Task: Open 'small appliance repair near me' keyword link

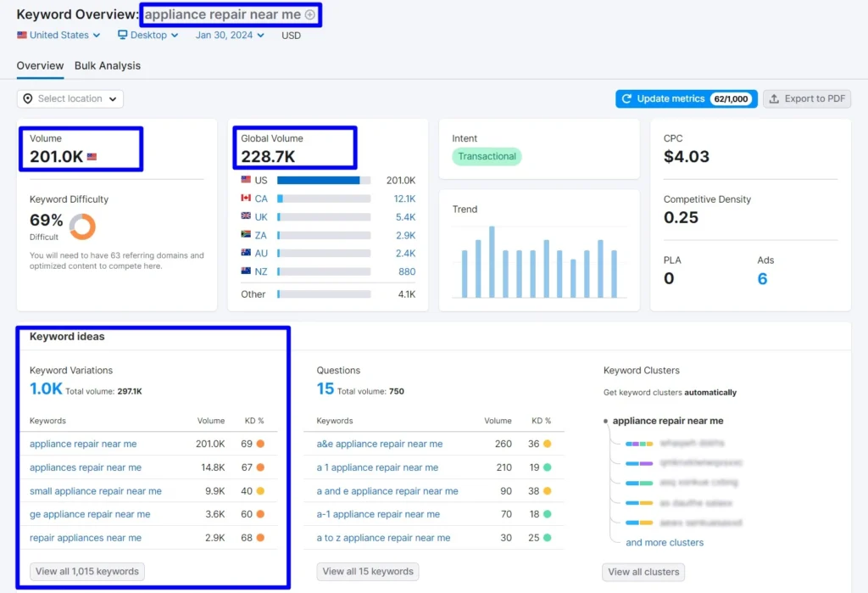Action: [x=96, y=491]
